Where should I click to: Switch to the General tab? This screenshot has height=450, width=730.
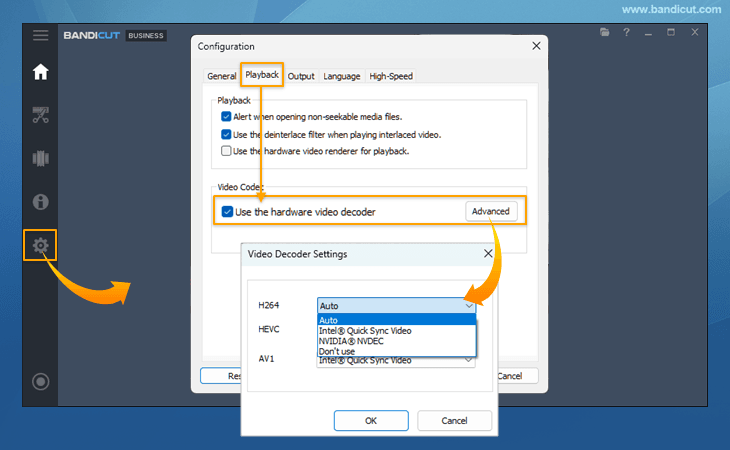[221, 76]
